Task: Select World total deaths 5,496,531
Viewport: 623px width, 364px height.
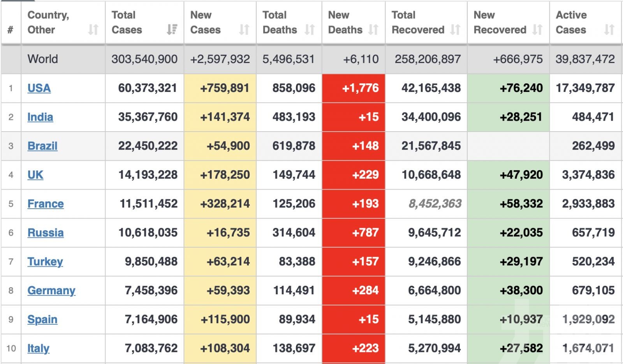Action: 289,59
